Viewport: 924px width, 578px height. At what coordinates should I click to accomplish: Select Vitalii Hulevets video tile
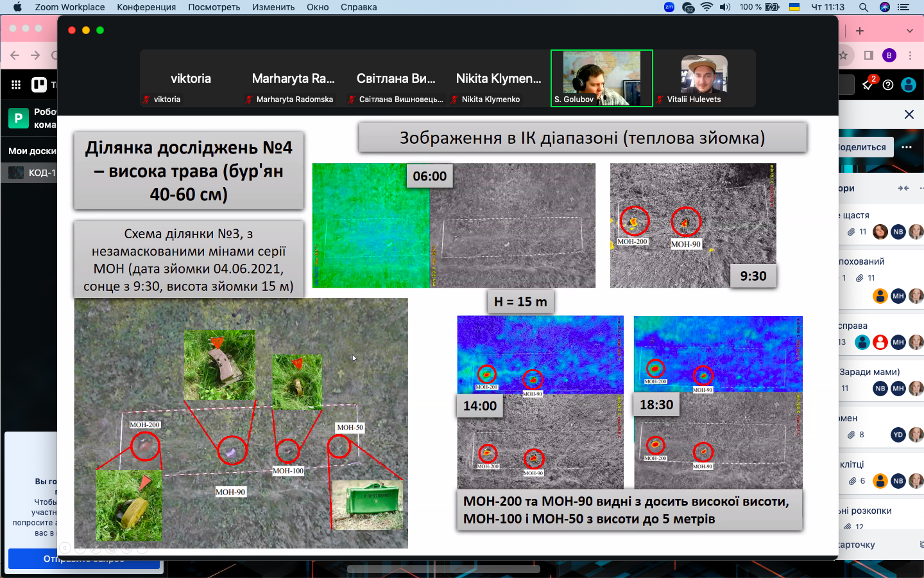(x=705, y=78)
